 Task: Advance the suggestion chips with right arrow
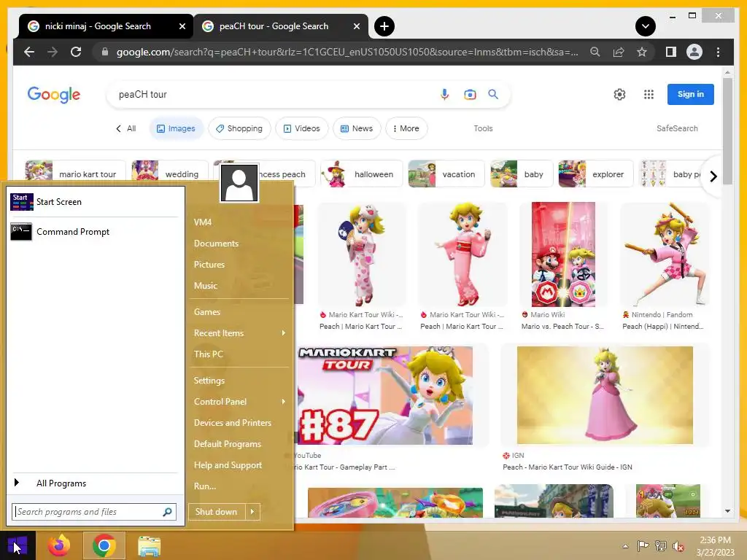tap(713, 176)
